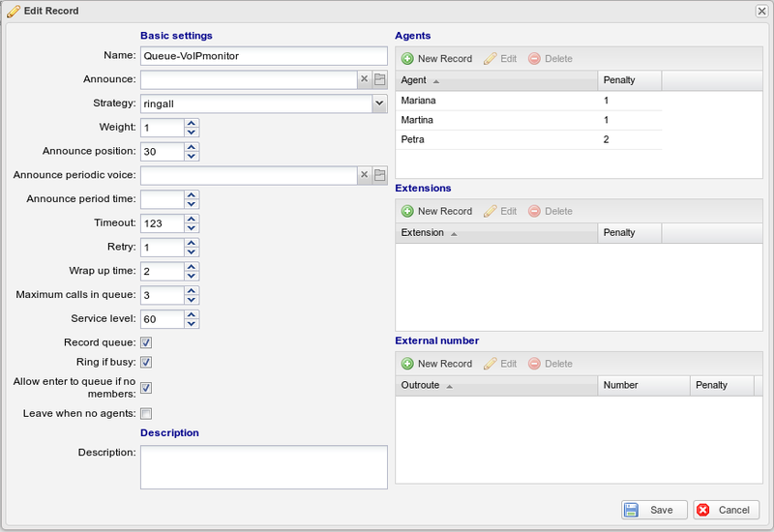
Task: Clear the Announce field with X icon
Action: (x=365, y=79)
